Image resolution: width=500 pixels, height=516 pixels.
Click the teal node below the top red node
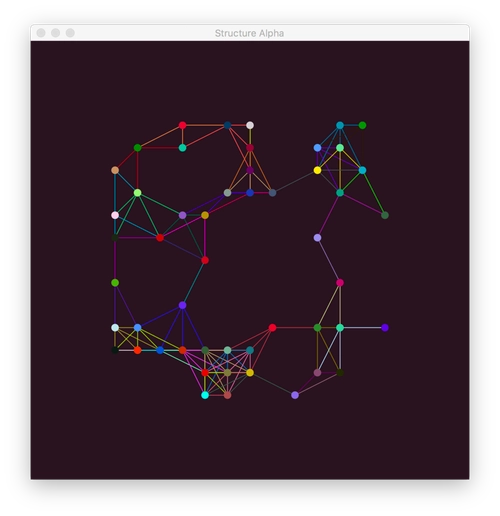[x=182, y=148]
